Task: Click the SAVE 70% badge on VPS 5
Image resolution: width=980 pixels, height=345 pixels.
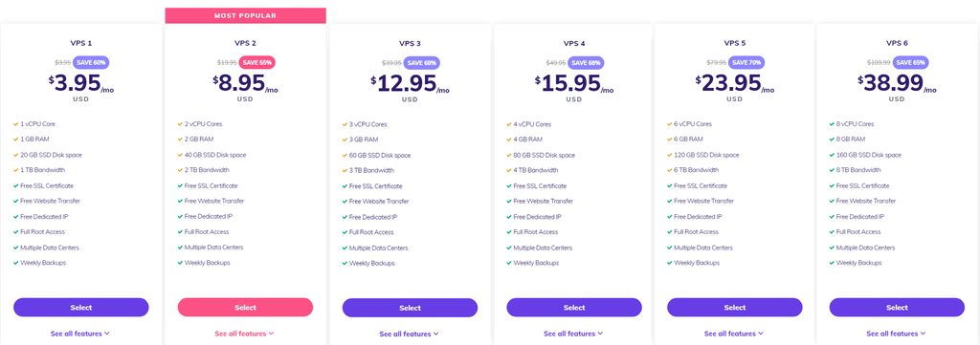Action: [746, 62]
